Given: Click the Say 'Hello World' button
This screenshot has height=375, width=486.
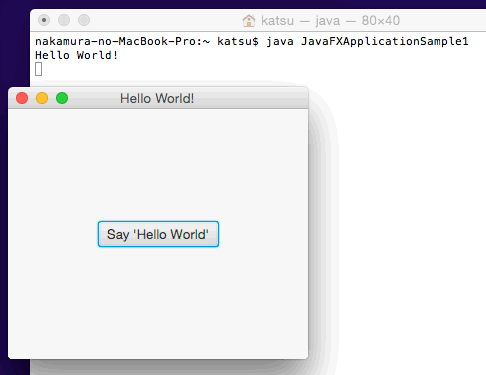Looking at the screenshot, I should [x=158, y=234].
